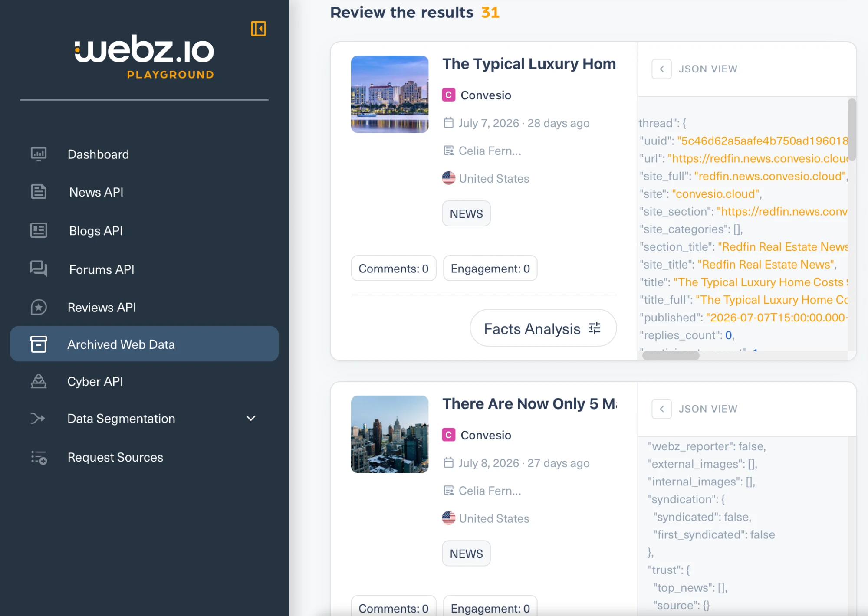The height and width of the screenshot is (616, 868).
Task: Open Request Sources page
Action: [115, 457]
